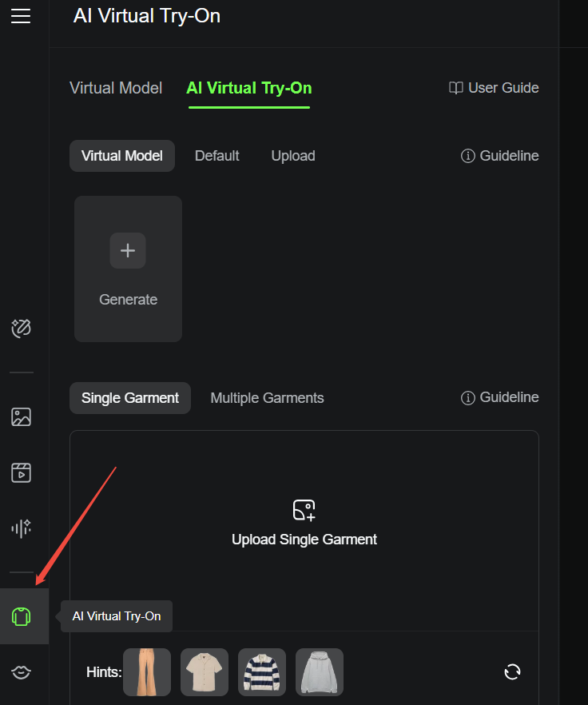Open the image generation sidebar icon

pos(21,416)
